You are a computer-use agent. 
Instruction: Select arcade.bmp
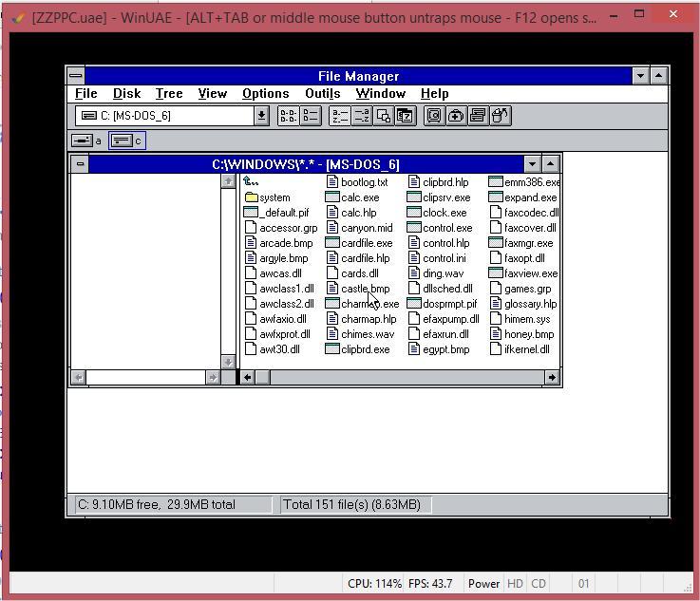(x=279, y=243)
